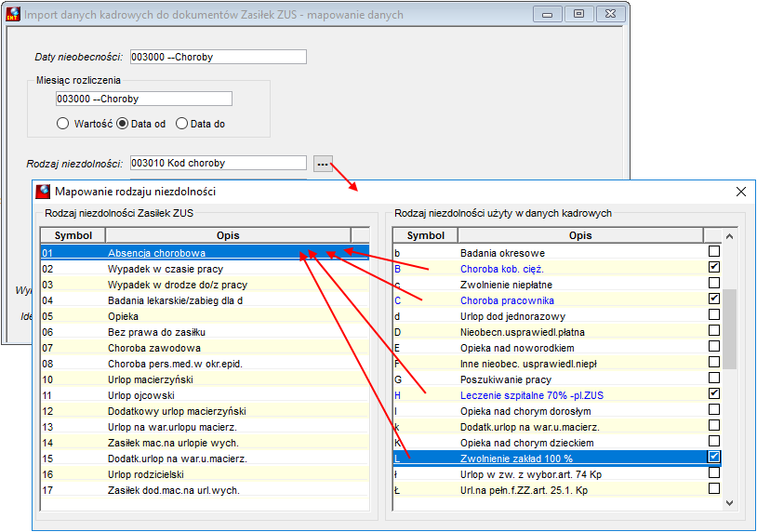Toggle checkbox for Urlop w zw. z wybor.art. 74 Kp
This screenshot has height=532, width=757.
pyautogui.click(x=714, y=473)
